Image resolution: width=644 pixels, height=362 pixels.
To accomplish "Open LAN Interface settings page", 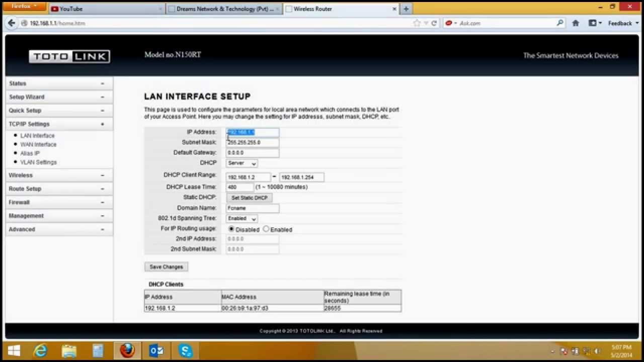I will click(x=37, y=136).
